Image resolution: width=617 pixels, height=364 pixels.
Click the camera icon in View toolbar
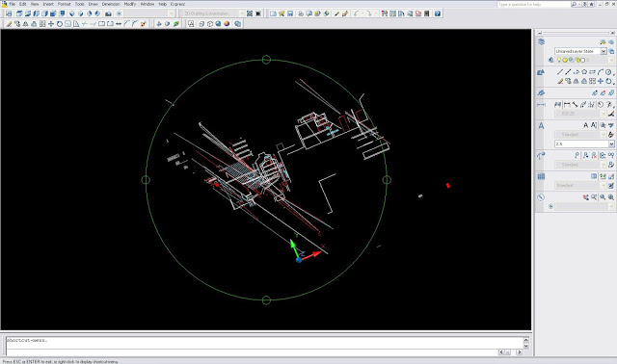(108, 13)
